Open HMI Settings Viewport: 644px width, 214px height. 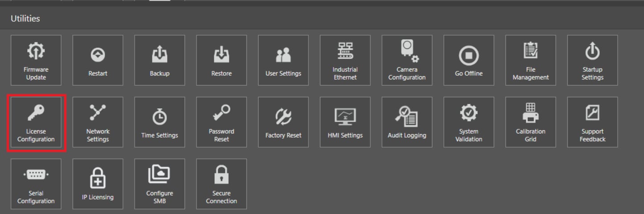click(x=345, y=122)
